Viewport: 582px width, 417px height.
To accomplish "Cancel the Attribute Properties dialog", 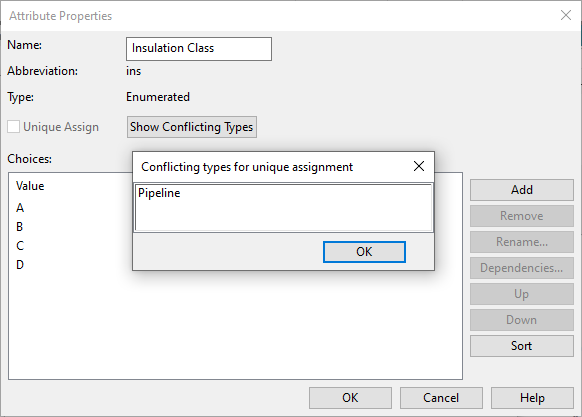I will click(441, 398).
